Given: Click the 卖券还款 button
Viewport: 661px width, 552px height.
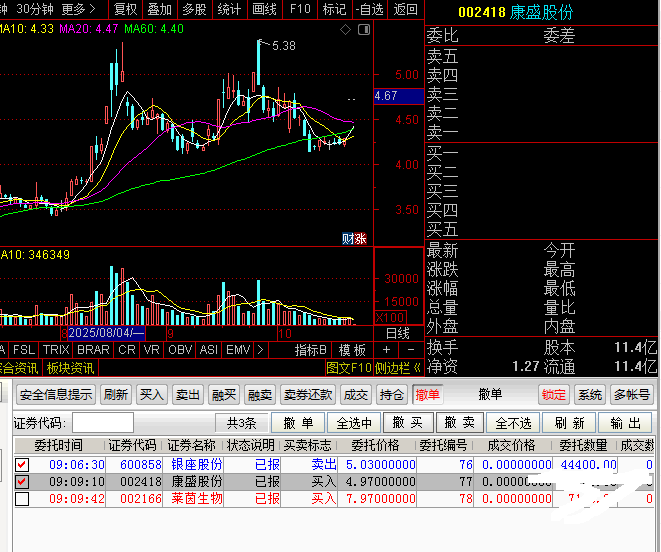Looking at the screenshot, I should tap(308, 395).
